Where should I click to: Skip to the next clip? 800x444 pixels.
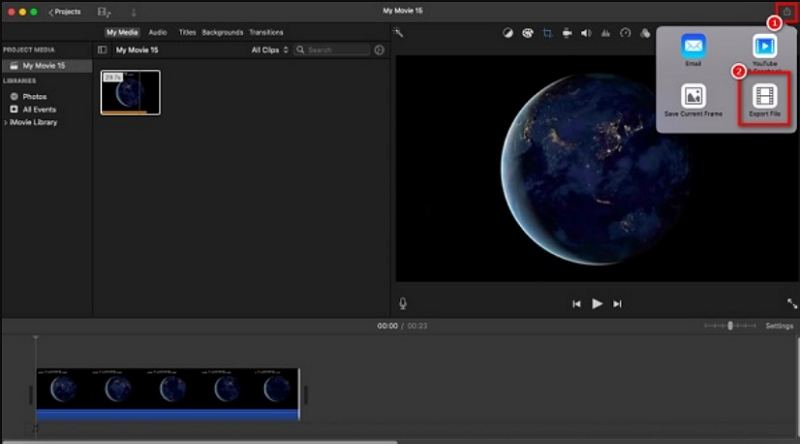pyautogui.click(x=617, y=304)
